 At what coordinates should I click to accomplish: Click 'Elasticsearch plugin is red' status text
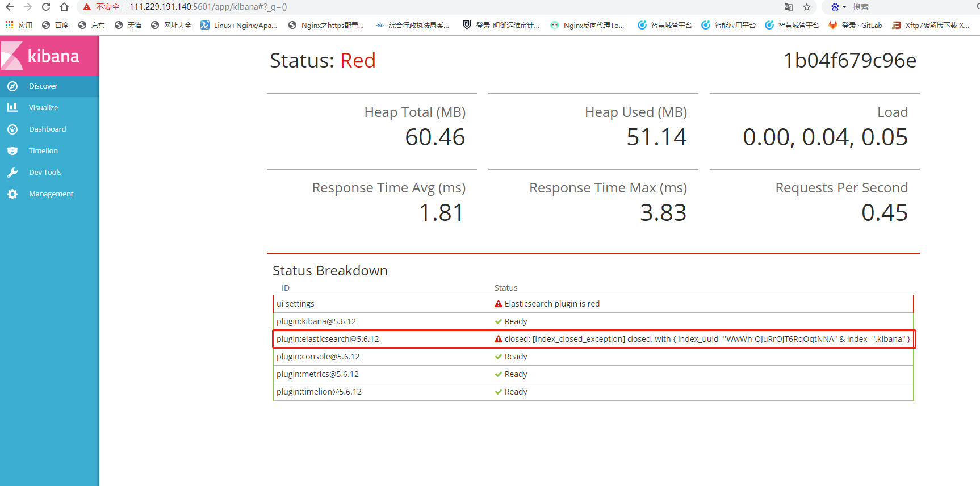click(x=552, y=304)
